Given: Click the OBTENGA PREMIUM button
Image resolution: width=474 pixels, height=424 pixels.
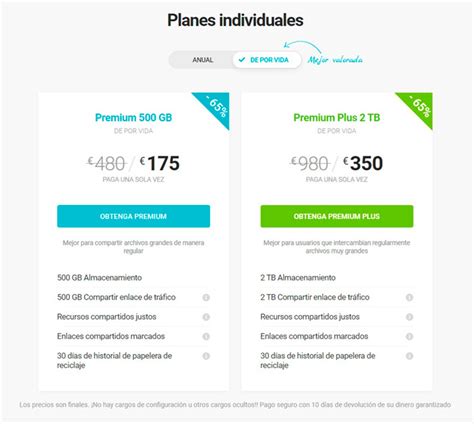Looking at the screenshot, I should [x=134, y=216].
